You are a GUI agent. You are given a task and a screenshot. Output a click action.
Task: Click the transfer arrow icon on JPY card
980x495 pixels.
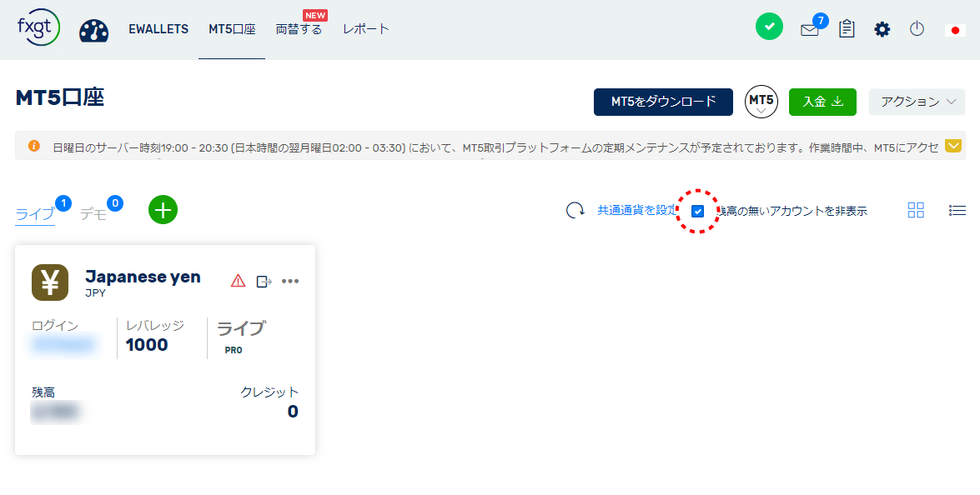pyautogui.click(x=264, y=282)
